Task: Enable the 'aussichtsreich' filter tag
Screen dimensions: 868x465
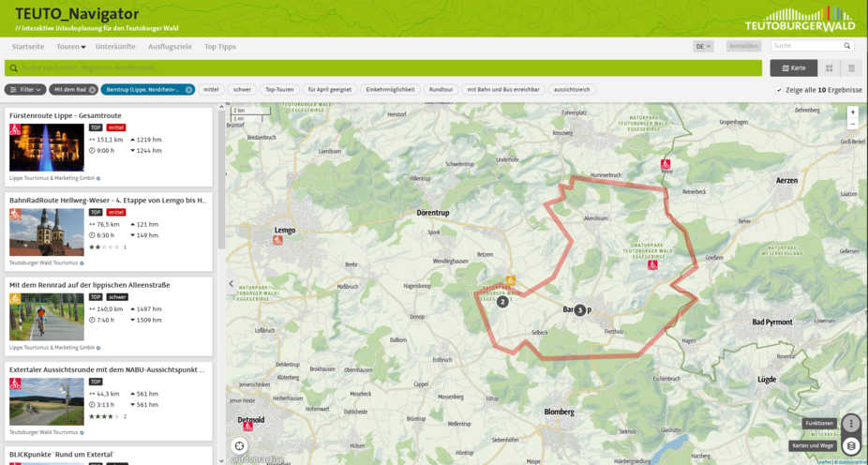Action: pos(573,90)
